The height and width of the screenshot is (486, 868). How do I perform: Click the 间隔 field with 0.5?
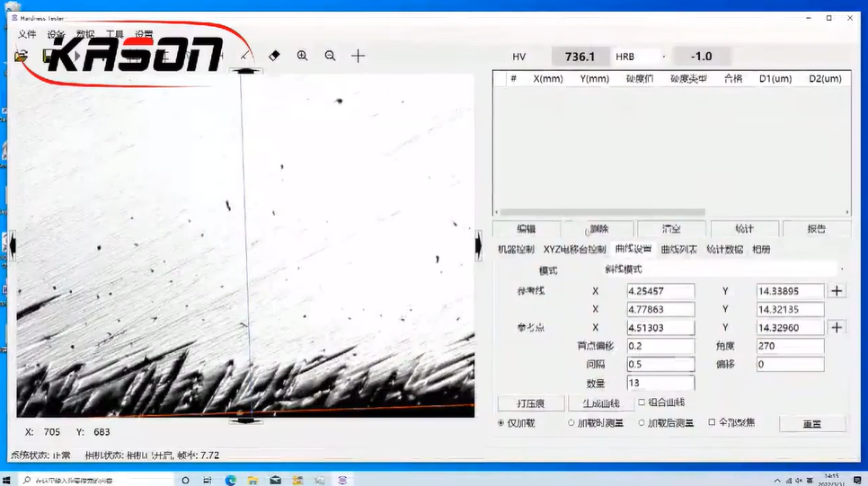click(660, 364)
